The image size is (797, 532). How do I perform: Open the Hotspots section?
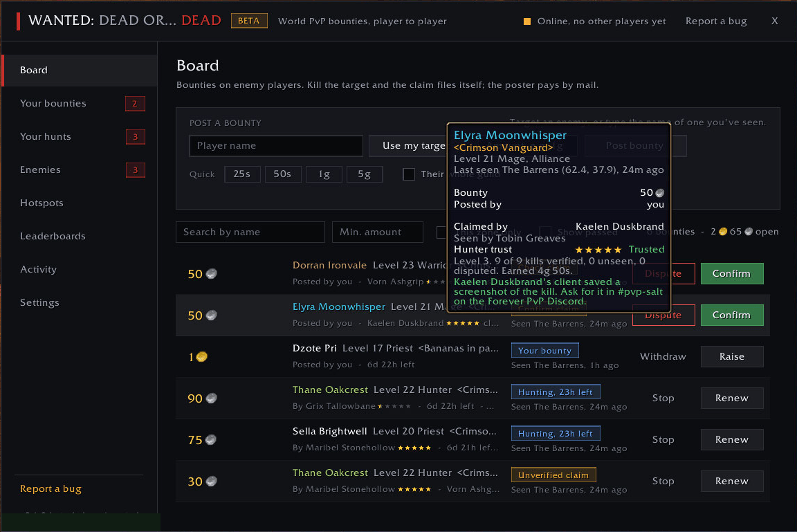(80, 203)
